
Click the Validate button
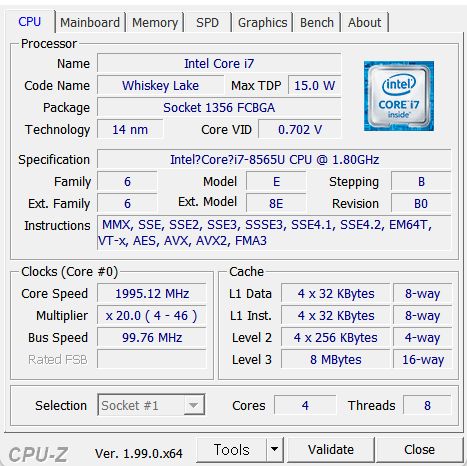331,449
